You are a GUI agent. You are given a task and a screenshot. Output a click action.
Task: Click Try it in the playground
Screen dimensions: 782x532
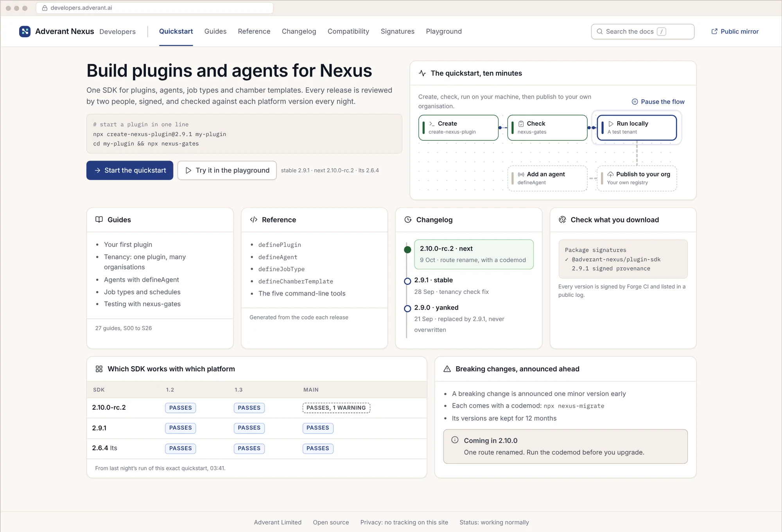pyautogui.click(x=227, y=170)
